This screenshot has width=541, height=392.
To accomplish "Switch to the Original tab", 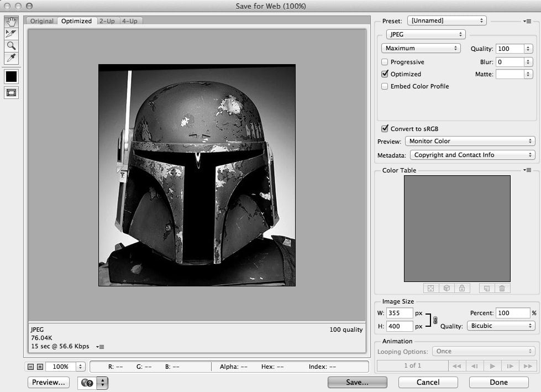I will coord(42,21).
